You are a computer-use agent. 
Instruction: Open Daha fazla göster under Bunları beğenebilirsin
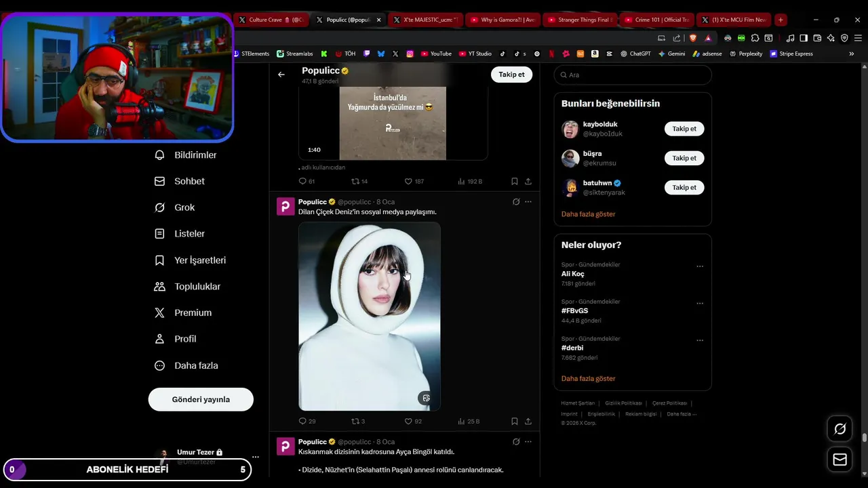(588, 214)
